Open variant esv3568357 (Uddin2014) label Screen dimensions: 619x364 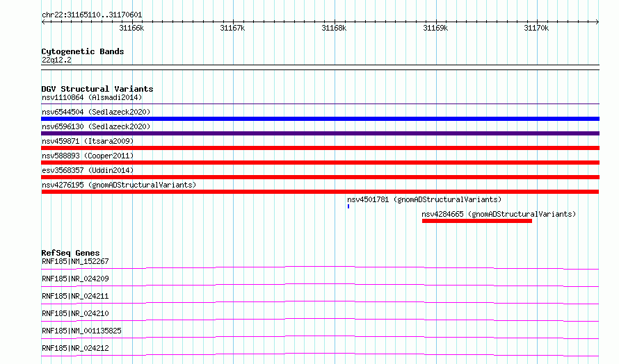pyautogui.click(x=88, y=170)
